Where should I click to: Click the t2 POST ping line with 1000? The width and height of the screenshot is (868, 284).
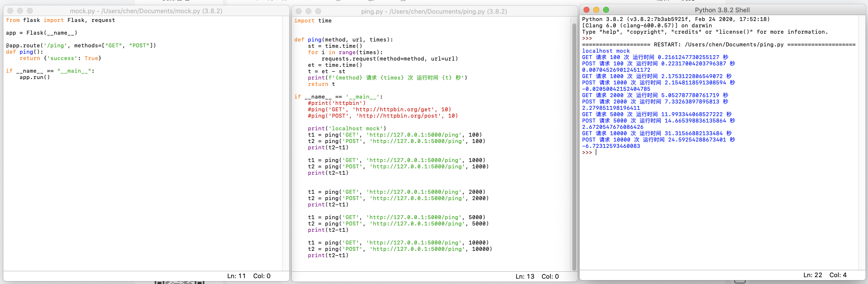click(398, 167)
